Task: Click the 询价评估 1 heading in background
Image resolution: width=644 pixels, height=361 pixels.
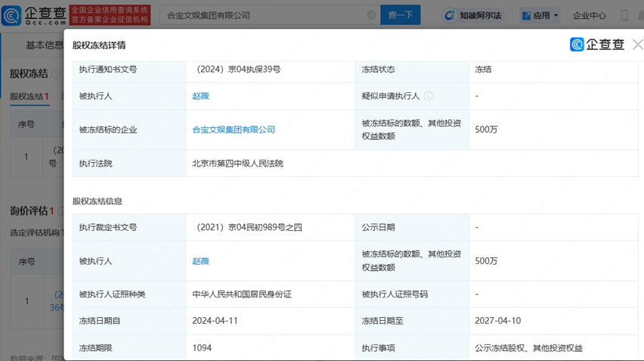Action: tap(32, 211)
